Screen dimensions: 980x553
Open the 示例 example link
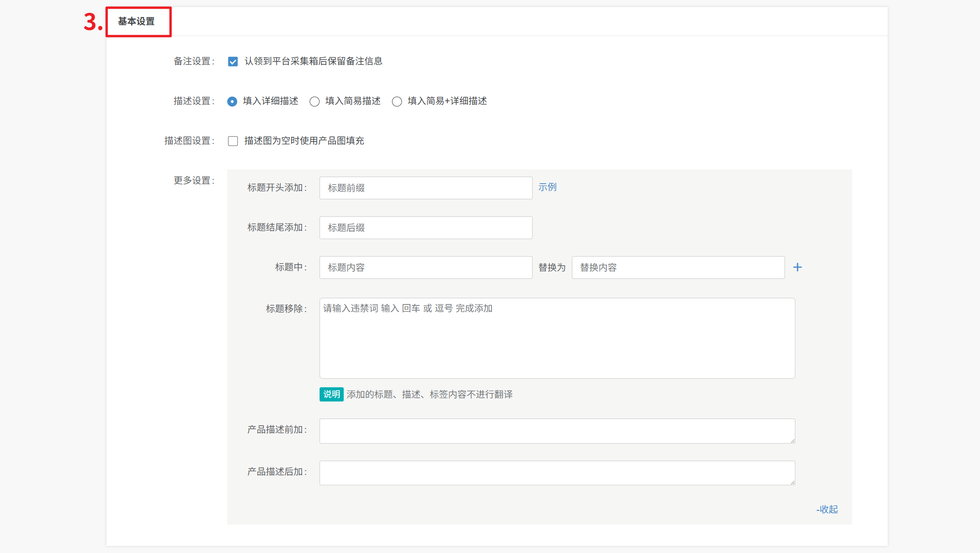[x=547, y=187]
